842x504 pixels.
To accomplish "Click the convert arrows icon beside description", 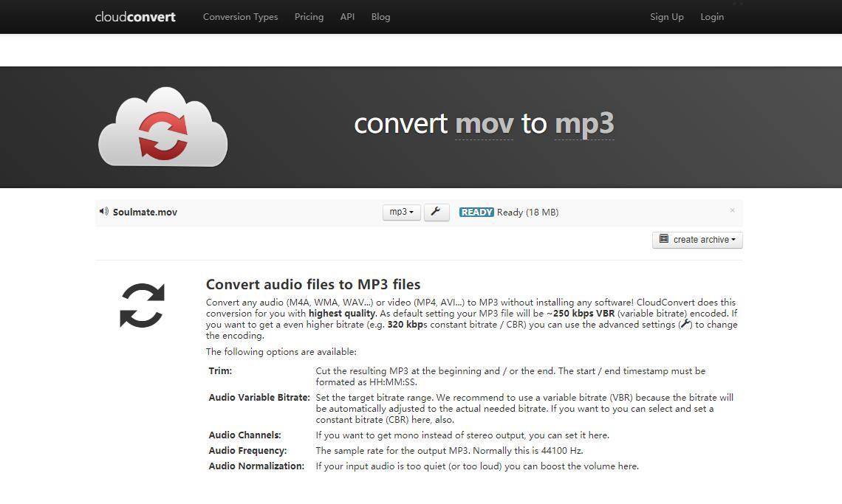I will click(143, 305).
